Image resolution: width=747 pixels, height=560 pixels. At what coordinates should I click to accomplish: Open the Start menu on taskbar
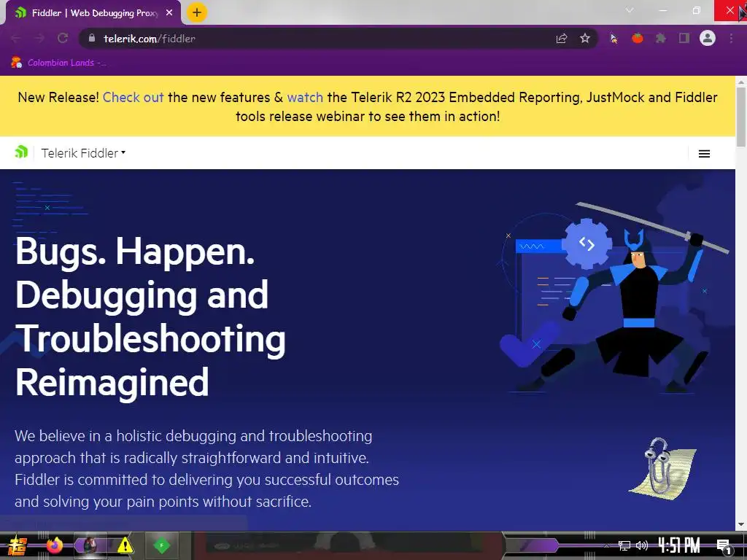tap(17, 545)
